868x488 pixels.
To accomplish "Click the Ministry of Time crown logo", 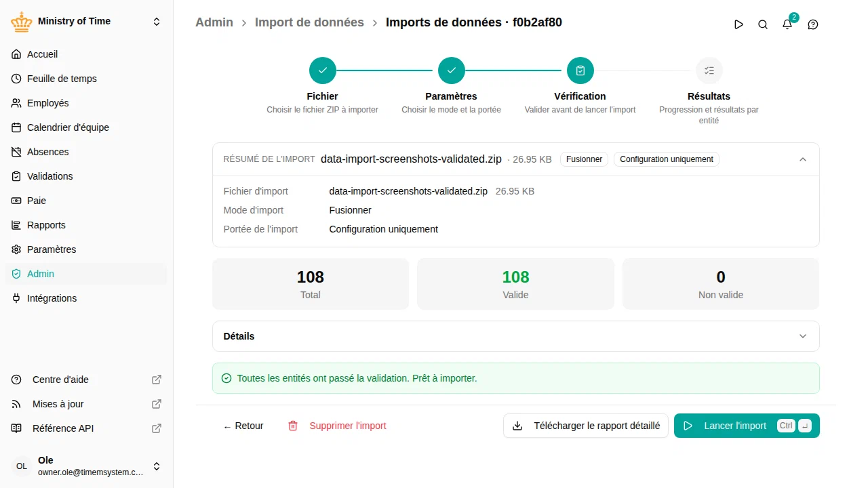I will point(22,22).
